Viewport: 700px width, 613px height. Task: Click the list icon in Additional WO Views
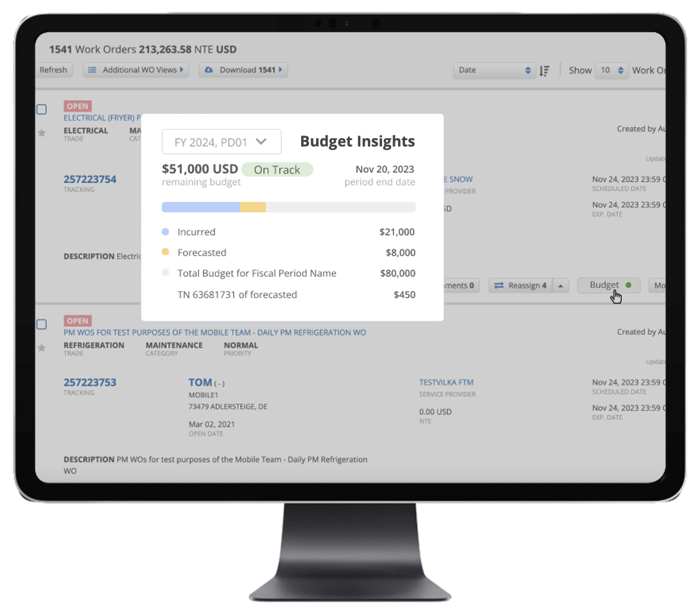(x=92, y=69)
